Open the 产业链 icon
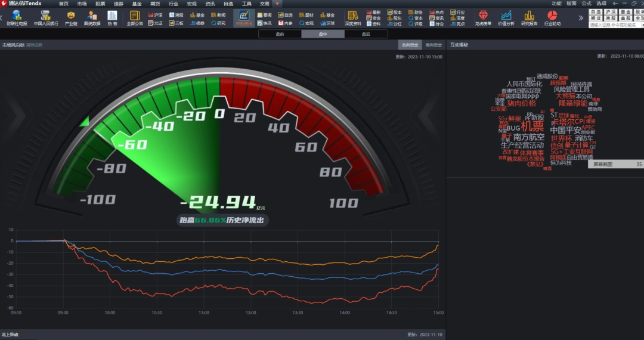This screenshot has width=644, height=340. click(x=71, y=18)
